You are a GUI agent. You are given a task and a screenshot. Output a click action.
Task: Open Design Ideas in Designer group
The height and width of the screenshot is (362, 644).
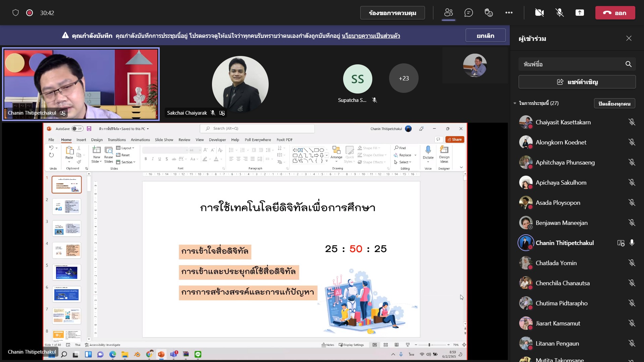coord(444,154)
